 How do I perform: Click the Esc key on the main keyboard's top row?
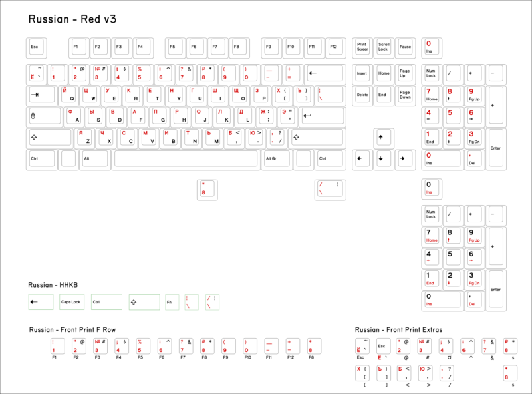coord(37,48)
